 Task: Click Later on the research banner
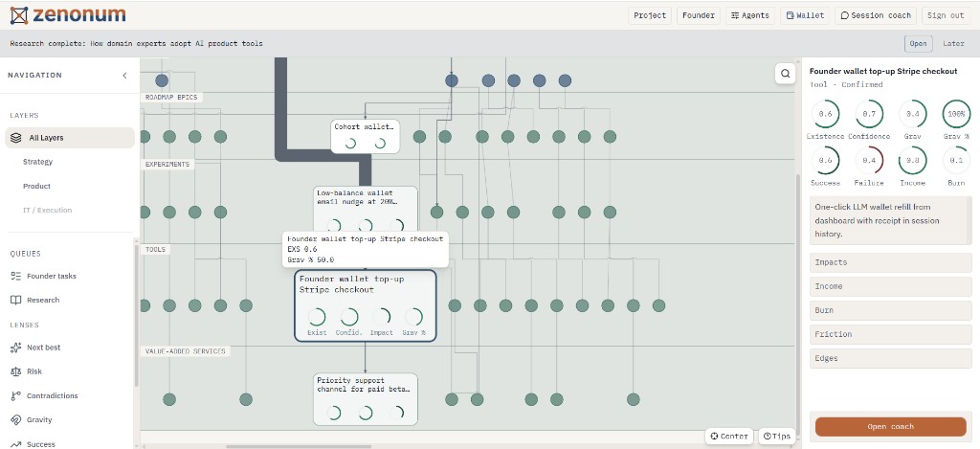point(953,44)
